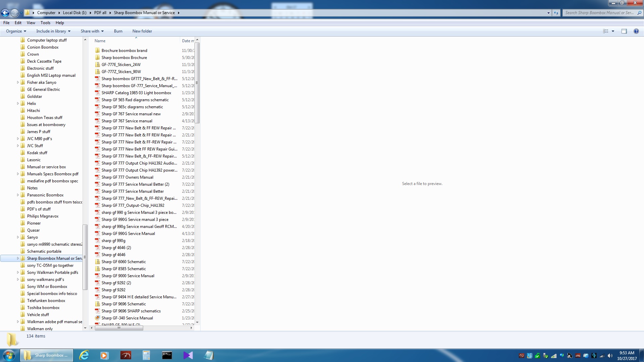Image resolution: width=644 pixels, height=362 pixels.
Task: Click the refresh button beside address bar
Action: click(x=556, y=13)
